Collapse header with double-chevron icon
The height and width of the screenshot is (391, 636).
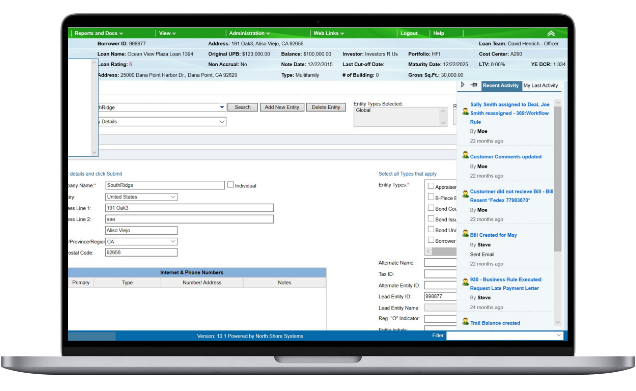(551, 33)
